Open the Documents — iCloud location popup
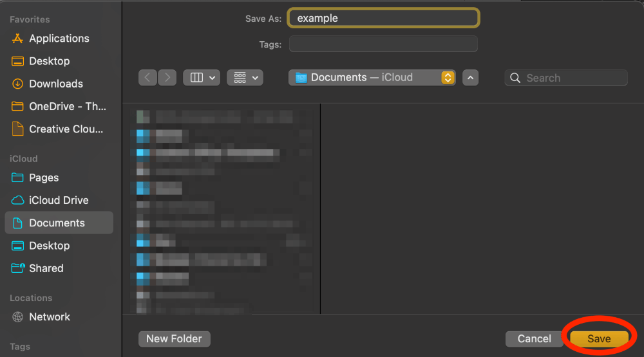Image resolution: width=644 pixels, height=357 pixels. (372, 78)
